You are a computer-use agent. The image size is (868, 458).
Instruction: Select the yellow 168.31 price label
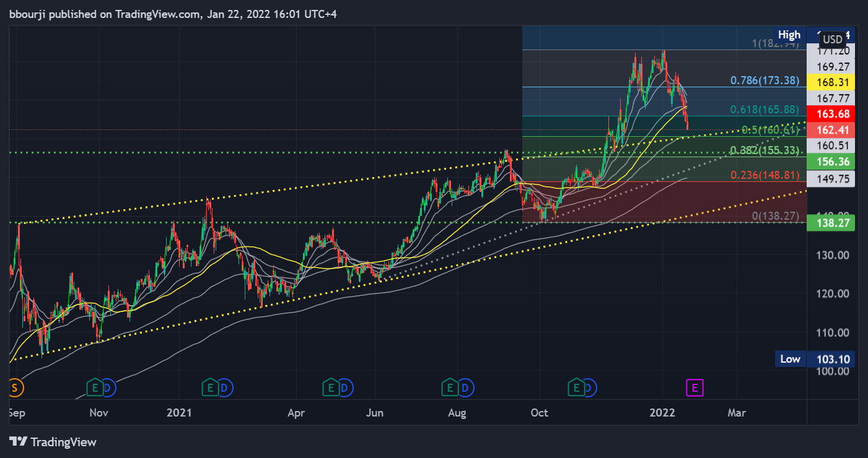point(831,82)
